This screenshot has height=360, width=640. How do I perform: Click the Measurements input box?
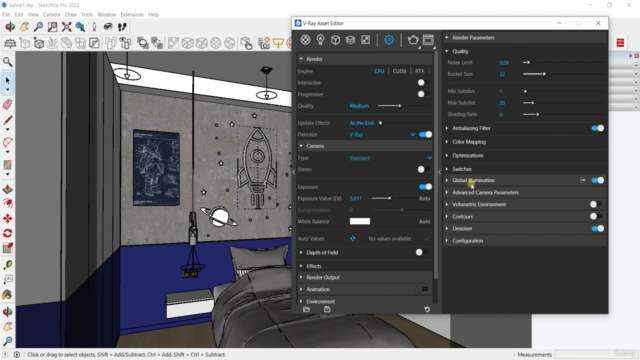[596, 354]
